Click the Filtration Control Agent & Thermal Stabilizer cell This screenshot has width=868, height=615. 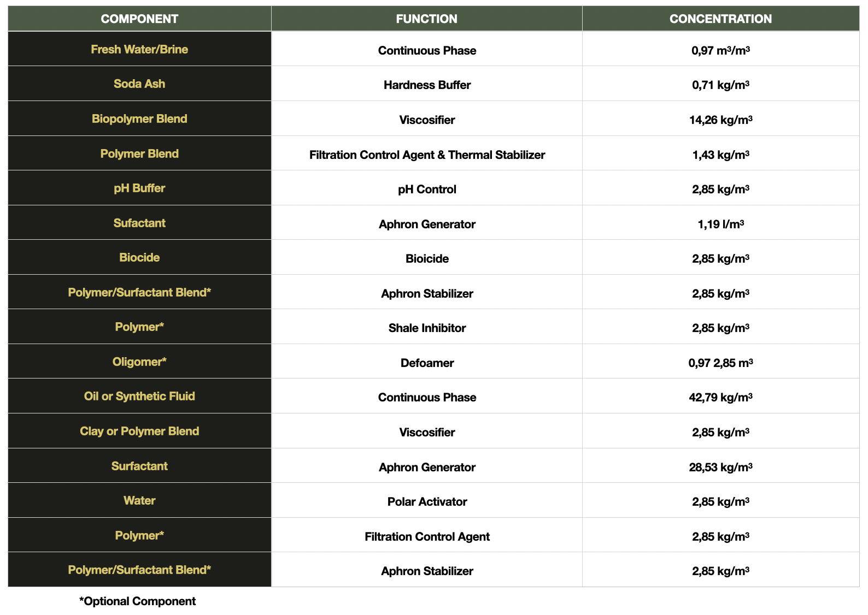point(427,155)
